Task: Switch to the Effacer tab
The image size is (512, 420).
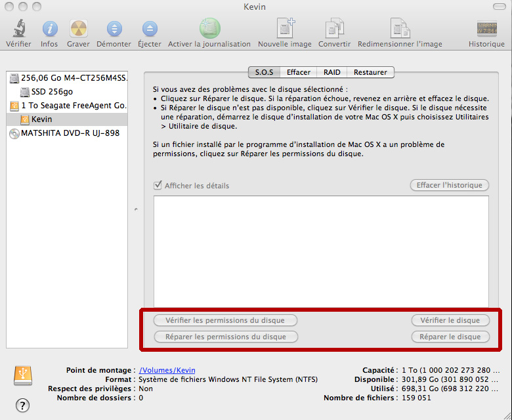Action: click(299, 72)
